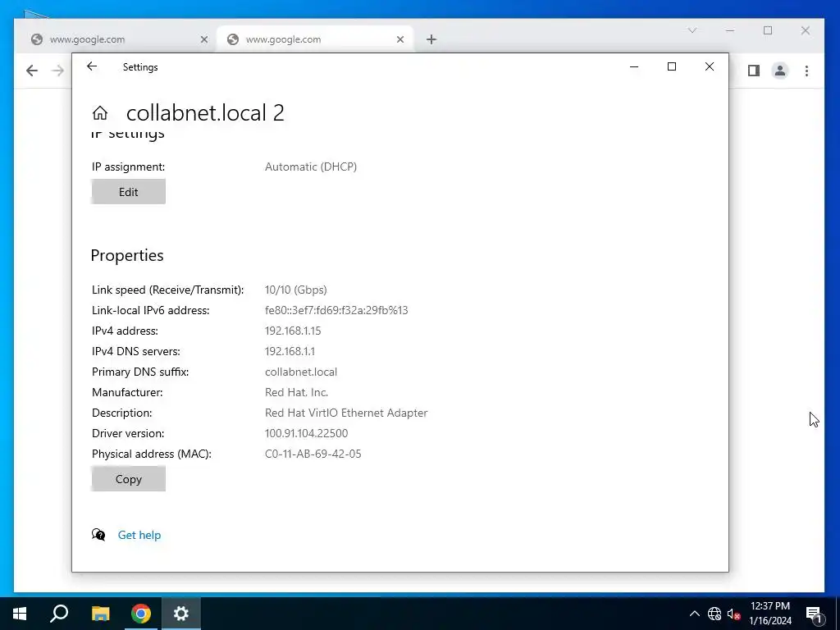
Task: Click the Settings gear in the taskbar
Action: tap(181, 614)
